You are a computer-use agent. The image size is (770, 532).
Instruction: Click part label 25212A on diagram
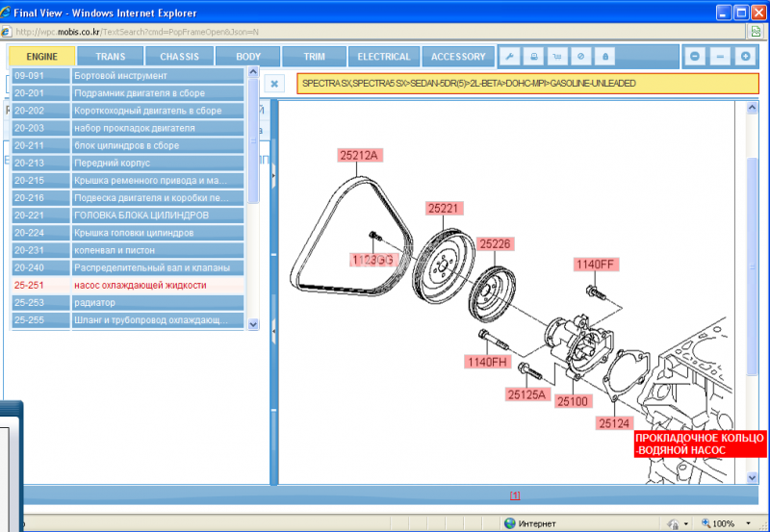pos(360,155)
